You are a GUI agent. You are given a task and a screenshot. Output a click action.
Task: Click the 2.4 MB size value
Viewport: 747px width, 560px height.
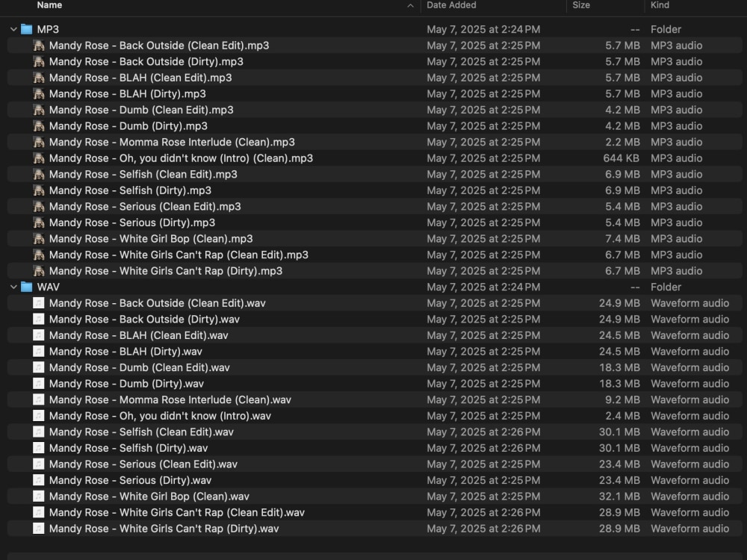tap(623, 416)
